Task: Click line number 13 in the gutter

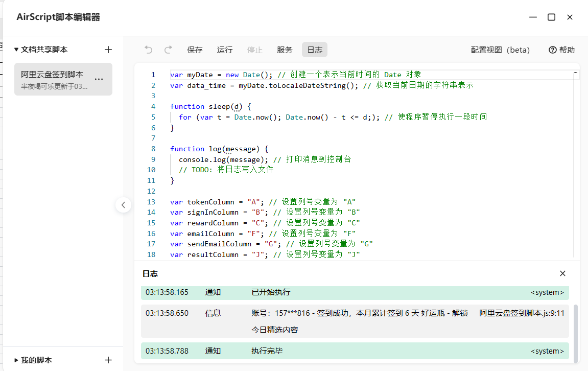Action: tap(151, 202)
